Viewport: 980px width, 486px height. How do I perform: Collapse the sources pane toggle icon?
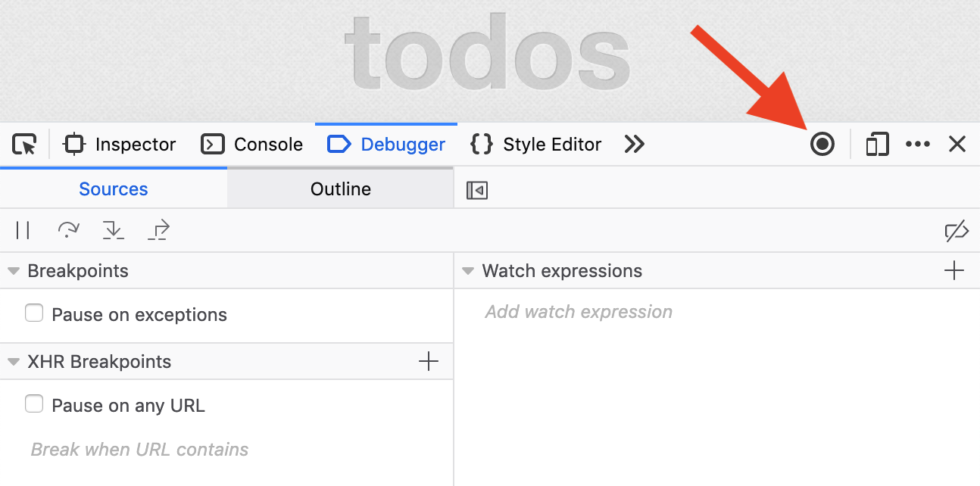tap(477, 190)
